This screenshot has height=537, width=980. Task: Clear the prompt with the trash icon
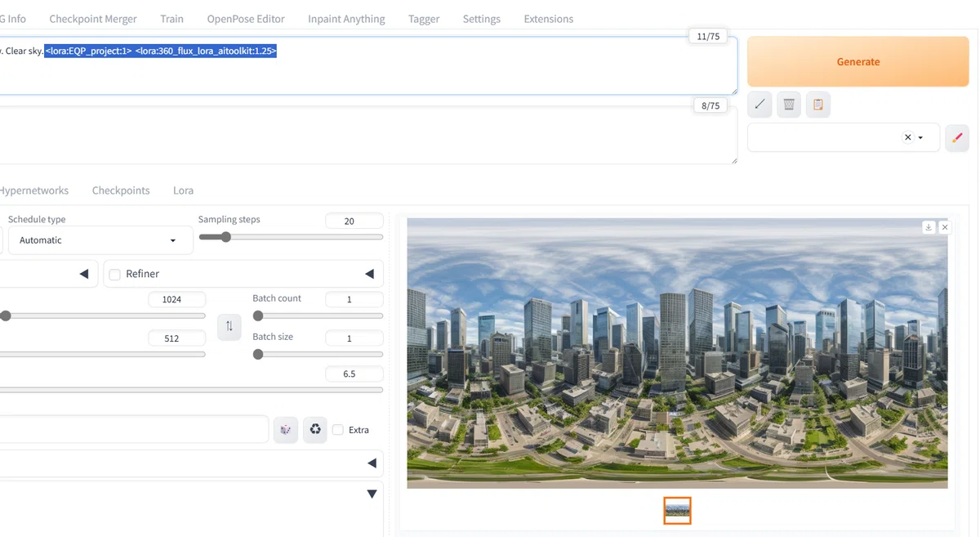click(x=789, y=105)
